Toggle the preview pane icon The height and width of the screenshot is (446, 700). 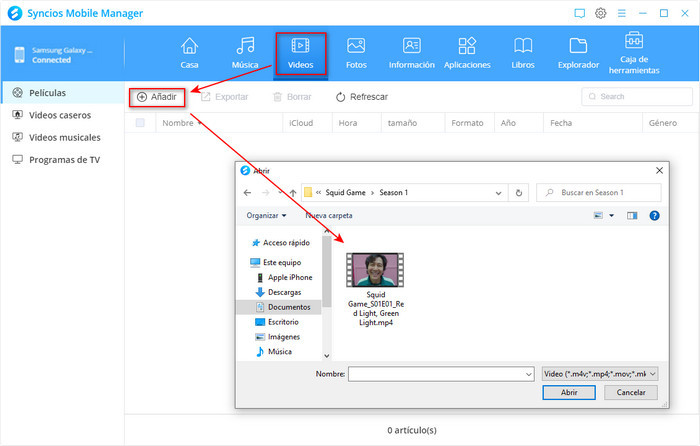coord(632,216)
